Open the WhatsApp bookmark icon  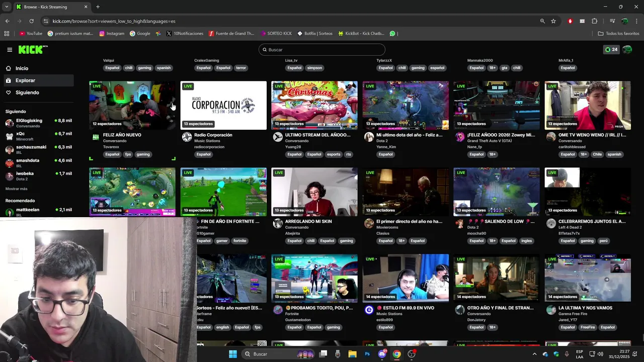point(392,34)
